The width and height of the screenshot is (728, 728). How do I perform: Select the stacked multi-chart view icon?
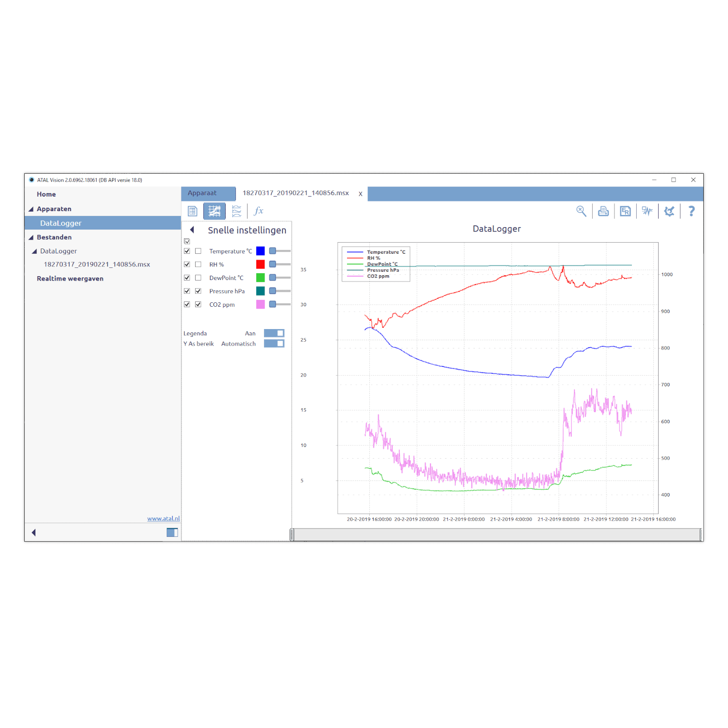236,211
